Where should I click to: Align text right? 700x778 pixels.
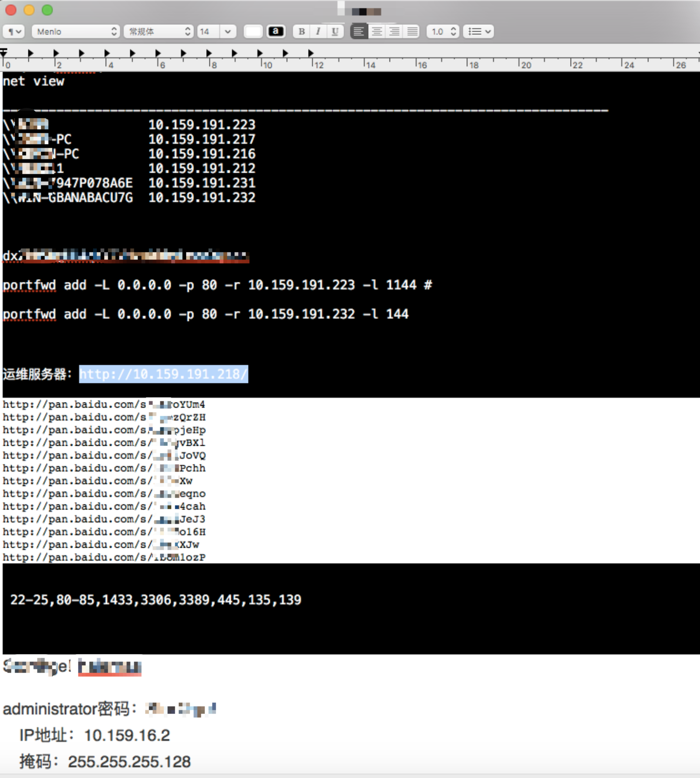coord(395,32)
